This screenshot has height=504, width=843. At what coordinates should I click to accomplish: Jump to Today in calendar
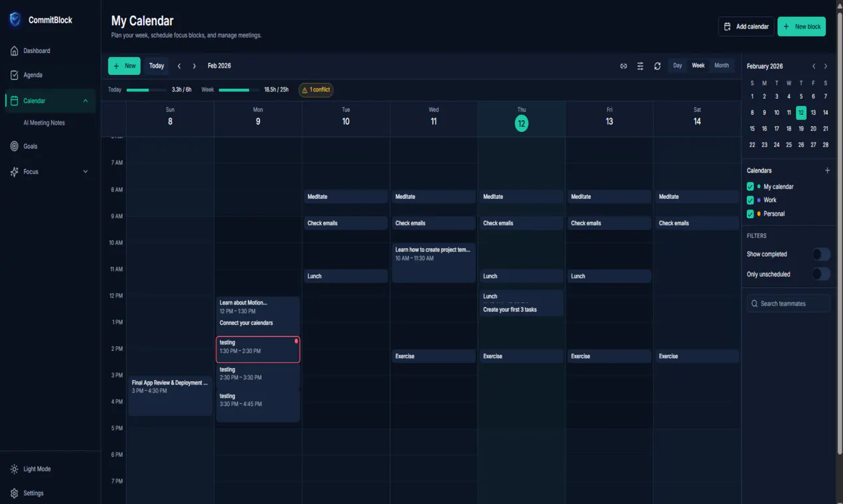tap(157, 66)
